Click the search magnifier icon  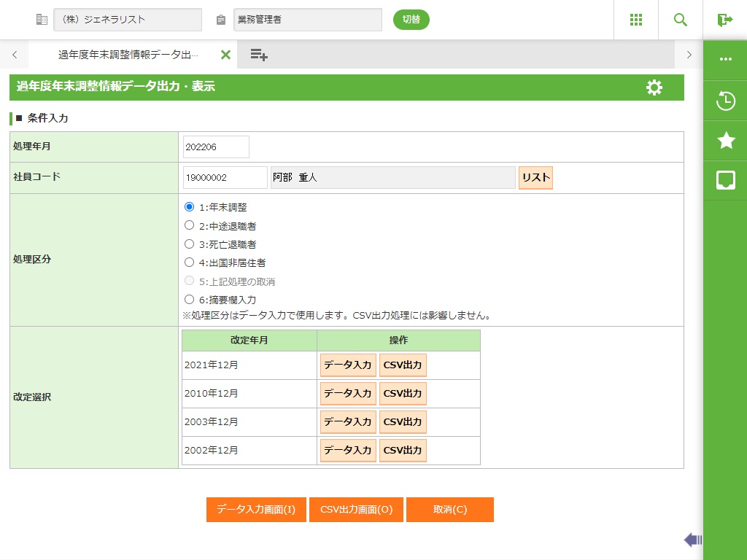pos(681,20)
